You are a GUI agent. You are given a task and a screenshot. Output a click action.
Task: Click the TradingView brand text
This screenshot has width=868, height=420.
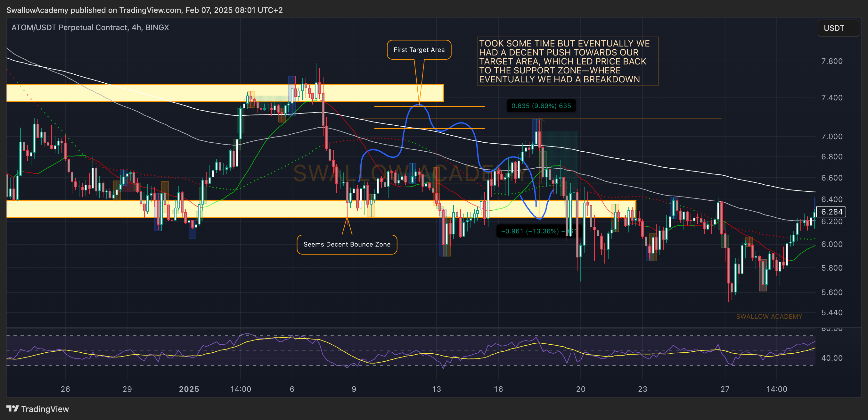pyautogui.click(x=45, y=409)
